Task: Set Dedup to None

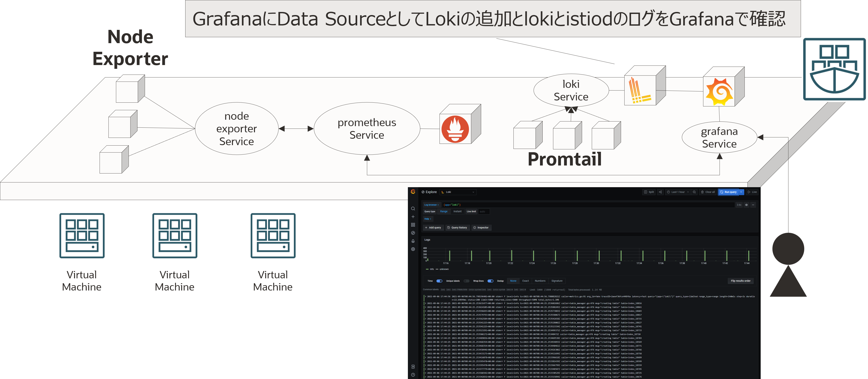Action: pos(513,281)
